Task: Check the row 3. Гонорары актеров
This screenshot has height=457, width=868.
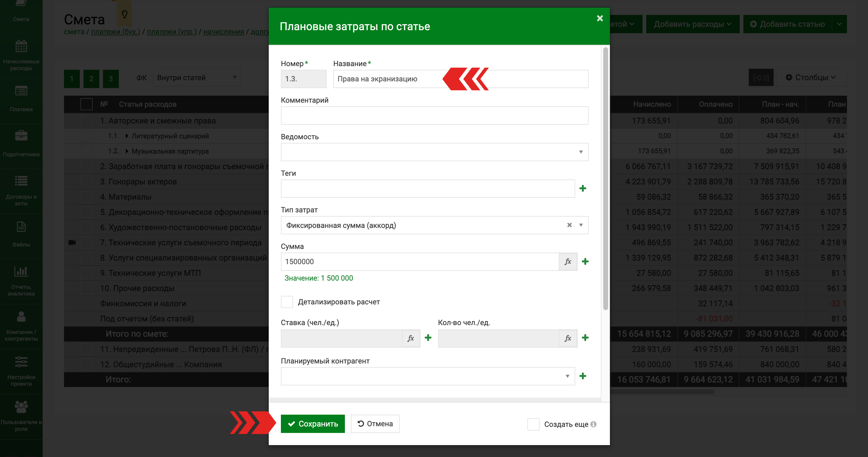Action: pos(87,182)
